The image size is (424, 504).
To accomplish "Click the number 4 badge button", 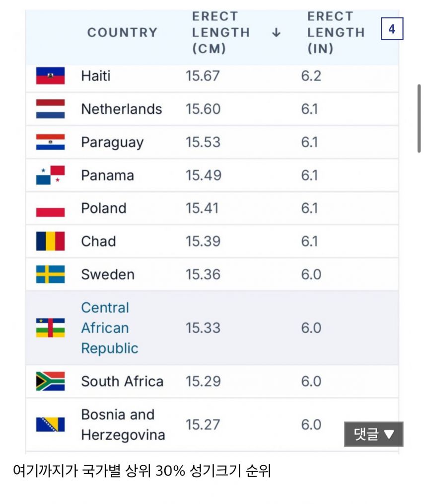I will click(392, 29).
